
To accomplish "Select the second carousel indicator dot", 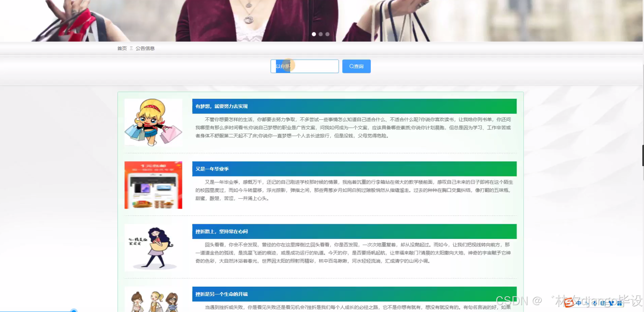I will point(320,34).
